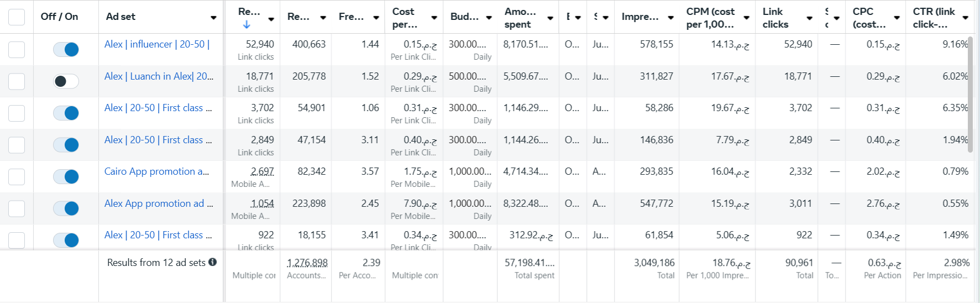Open the Alex App promotion ad set link

pyautogui.click(x=159, y=203)
